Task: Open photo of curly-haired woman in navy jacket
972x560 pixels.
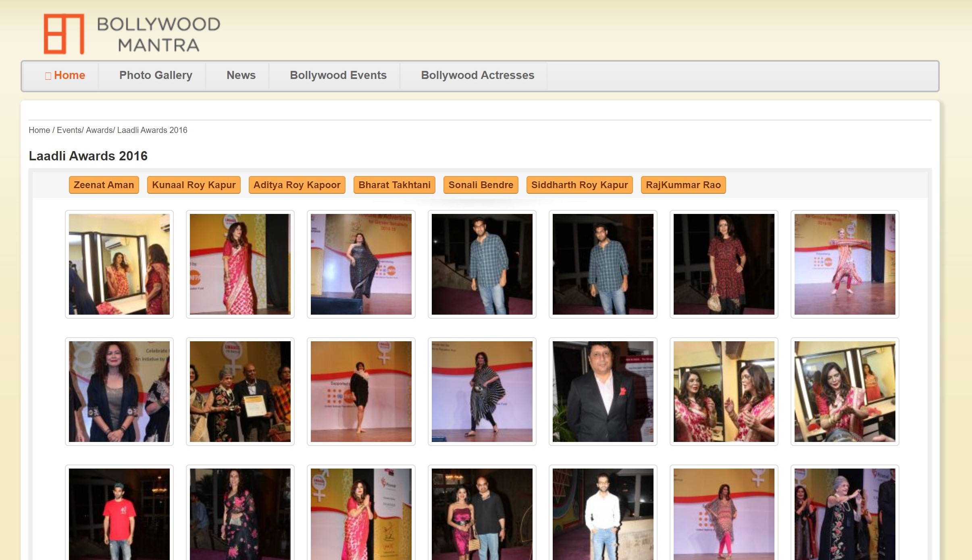Action: coord(119,392)
